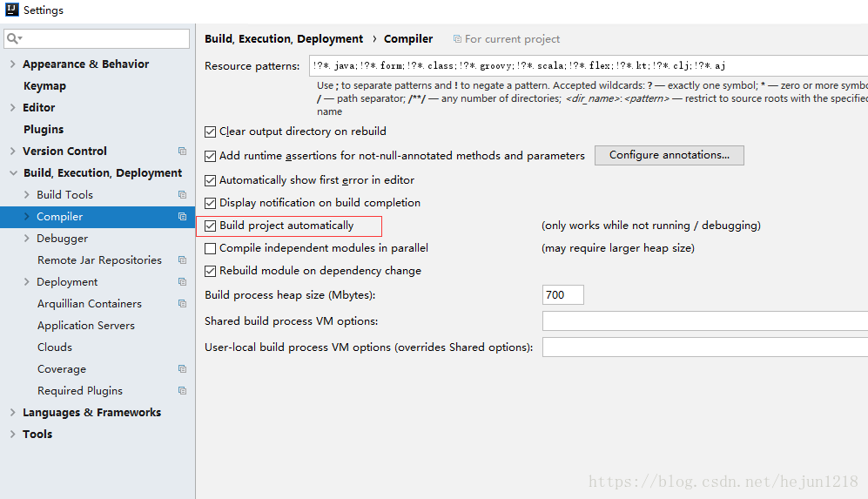This screenshot has height=499, width=868.
Task: Click the search magnifier icon in settings
Action: pyautogui.click(x=14, y=38)
